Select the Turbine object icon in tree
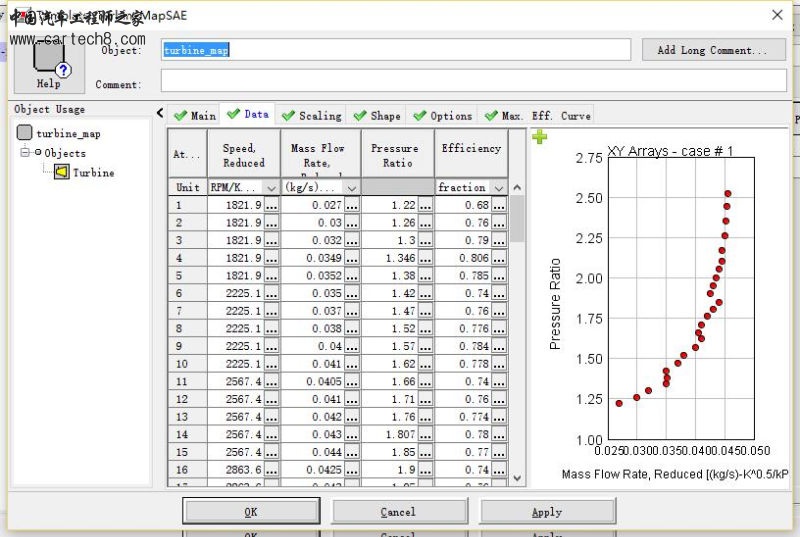This screenshot has height=537, width=800. tap(61, 172)
